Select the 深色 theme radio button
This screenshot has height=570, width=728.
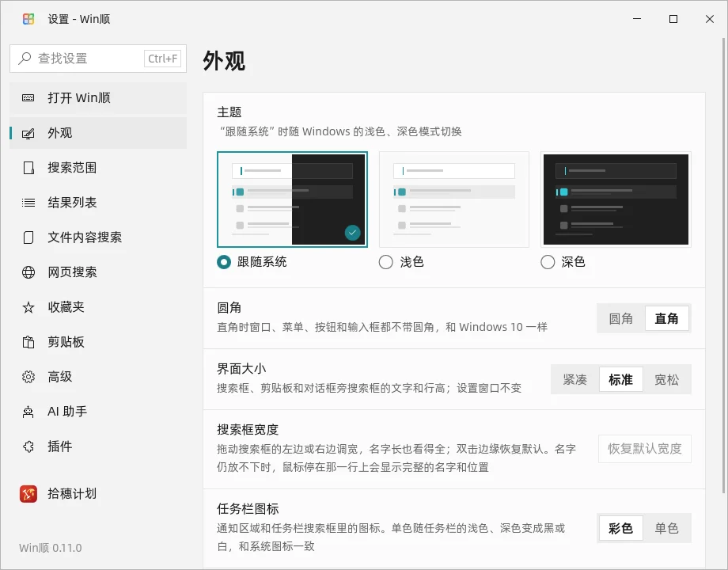[548, 262]
